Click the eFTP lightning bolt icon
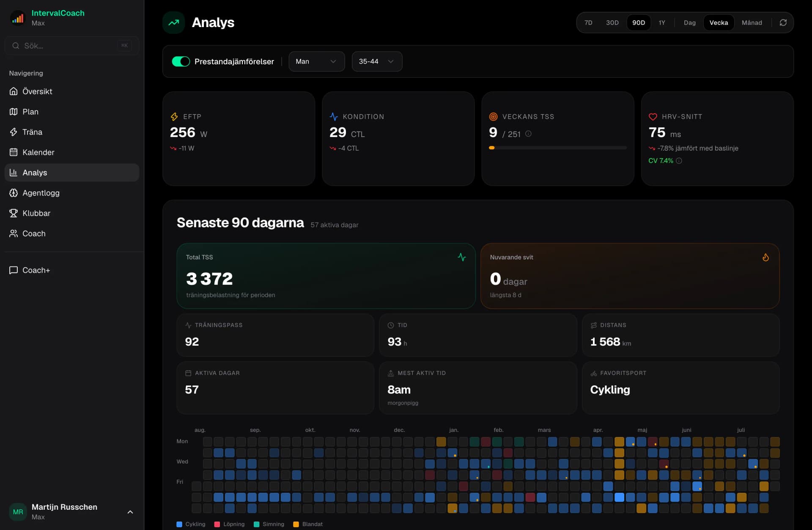812x530 pixels. [x=174, y=117]
